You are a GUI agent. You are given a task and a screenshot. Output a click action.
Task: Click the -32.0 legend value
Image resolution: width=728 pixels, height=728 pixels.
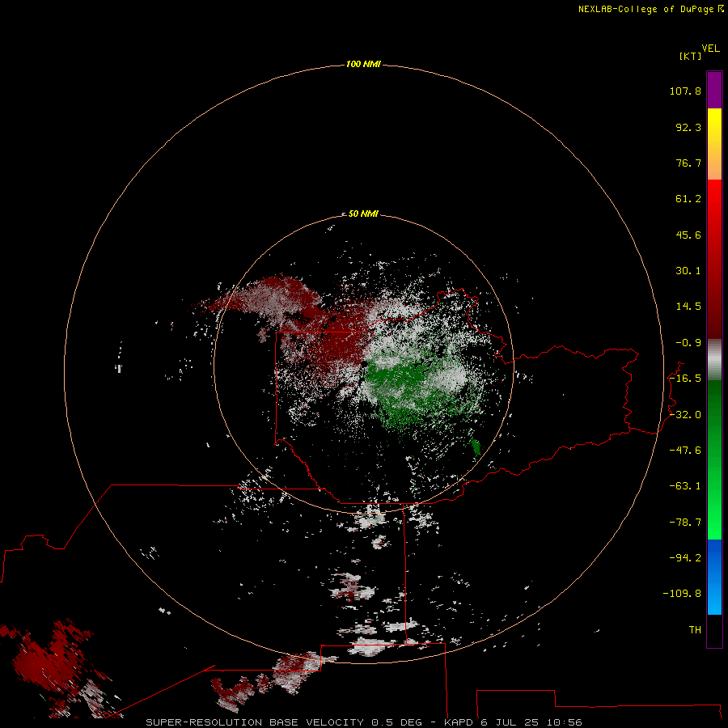point(685,415)
